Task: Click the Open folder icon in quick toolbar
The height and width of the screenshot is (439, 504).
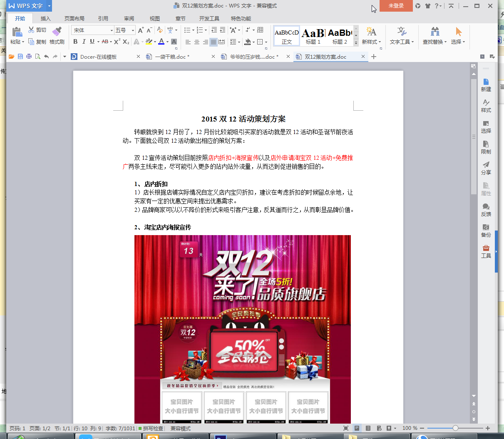Action: (x=12, y=57)
